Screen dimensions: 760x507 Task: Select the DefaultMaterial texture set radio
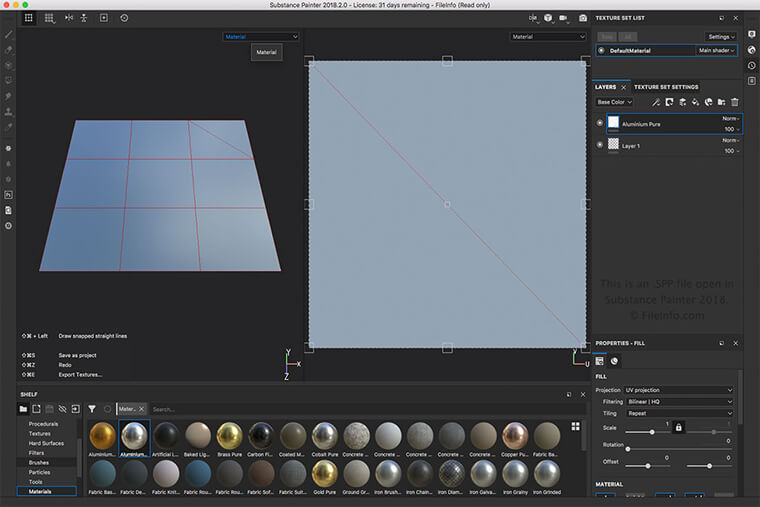click(602, 50)
